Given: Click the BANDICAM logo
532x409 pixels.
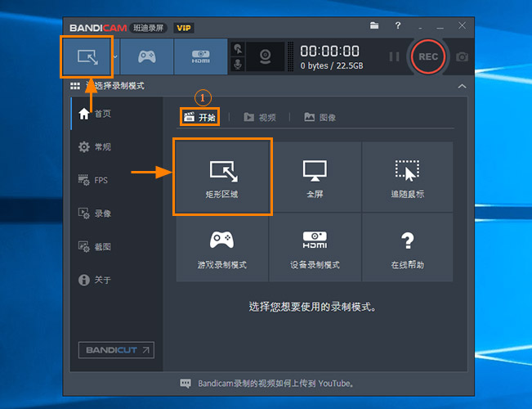Looking at the screenshot, I should 98,28.
